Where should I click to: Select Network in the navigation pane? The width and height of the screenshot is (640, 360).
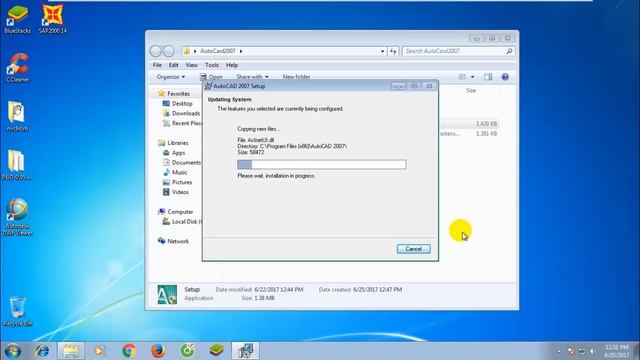point(173,241)
